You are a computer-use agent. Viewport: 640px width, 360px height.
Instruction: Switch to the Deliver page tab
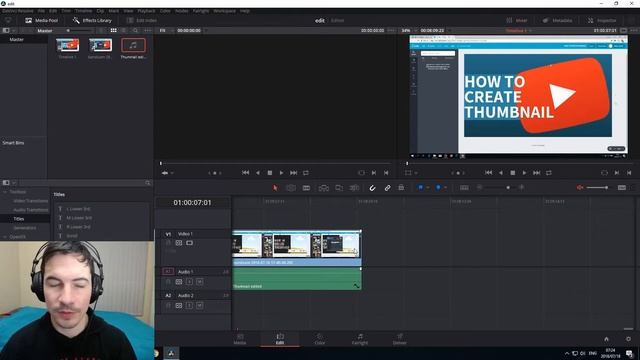point(400,339)
